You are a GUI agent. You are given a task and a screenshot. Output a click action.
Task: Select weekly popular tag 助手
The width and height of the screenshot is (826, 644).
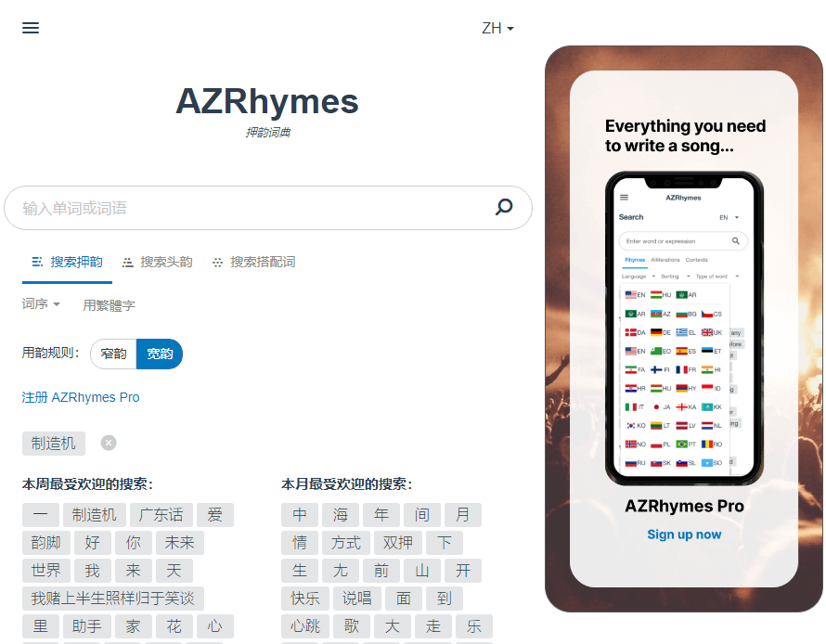click(x=87, y=626)
